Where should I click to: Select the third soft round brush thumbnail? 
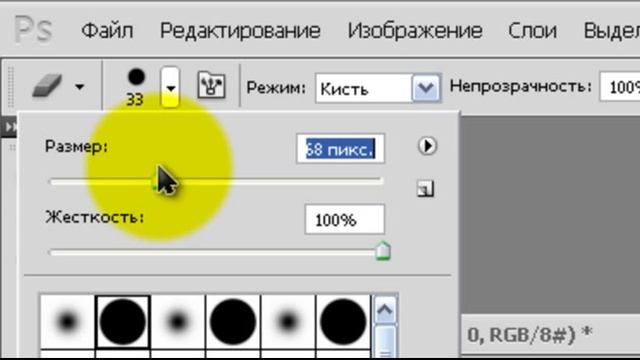[x=178, y=322]
